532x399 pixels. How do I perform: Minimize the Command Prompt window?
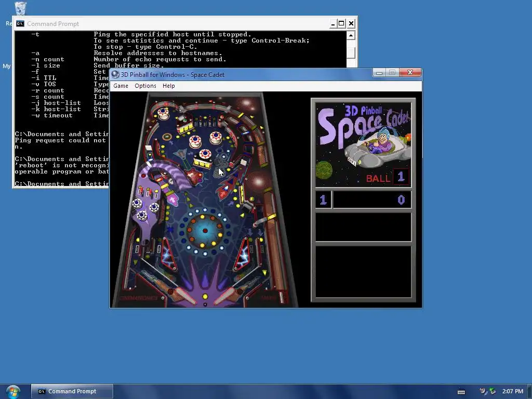333,24
